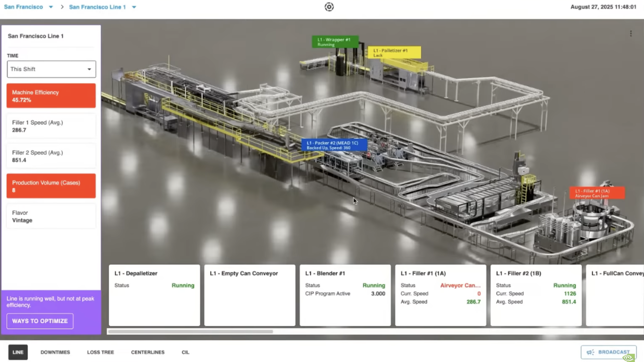
Task: Click the L1 - Wrapper #1 green label
Action: tap(335, 42)
